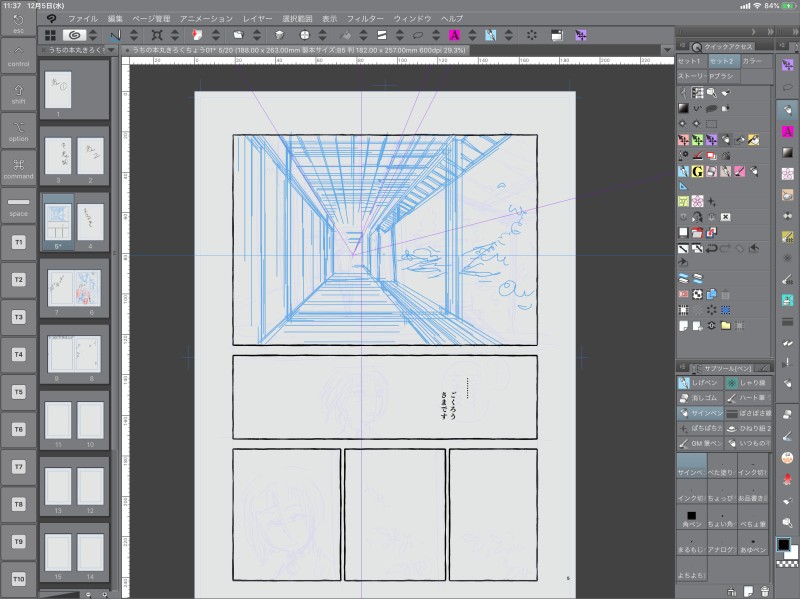Screen dimensions: 800x599
Task: Open the canvas tab list dropdown at right
Action: pyautogui.click(x=667, y=50)
